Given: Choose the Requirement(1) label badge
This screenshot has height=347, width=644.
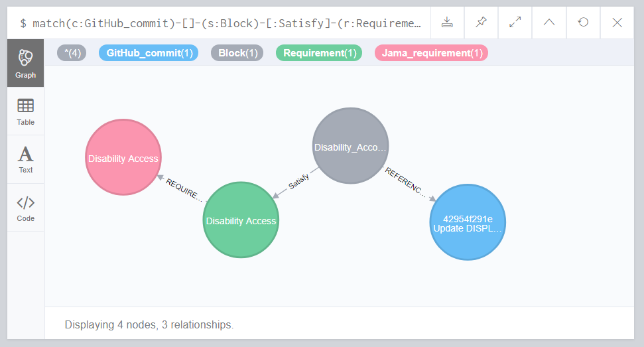Looking at the screenshot, I should point(319,53).
